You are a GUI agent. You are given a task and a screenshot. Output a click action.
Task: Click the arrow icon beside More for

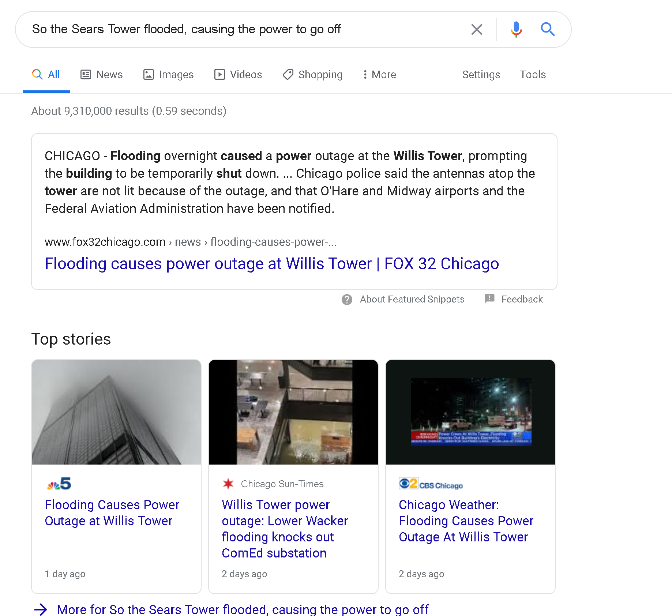pyautogui.click(x=41, y=609)
